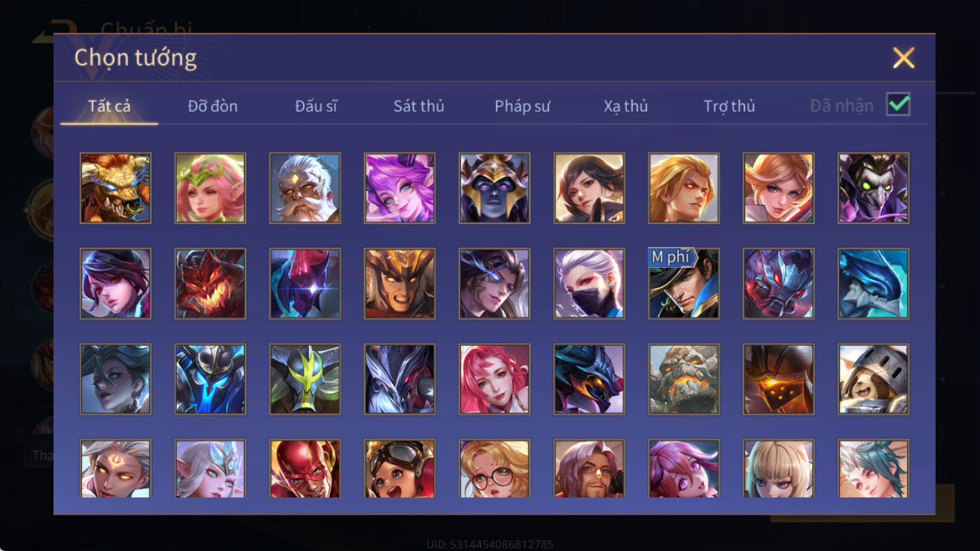Open the Sát thủ tab
Viewport: 980px width, 551px height.
click(419, 106)
